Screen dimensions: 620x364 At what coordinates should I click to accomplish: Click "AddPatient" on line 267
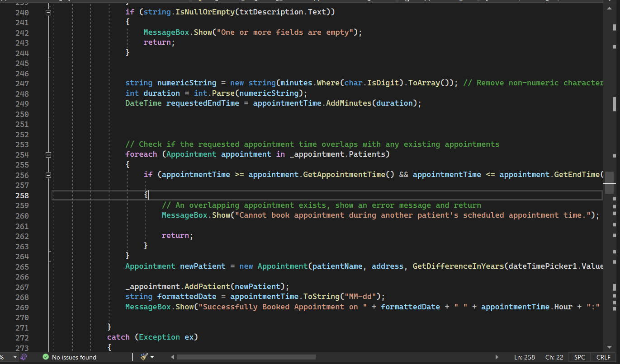click(209, 286)
